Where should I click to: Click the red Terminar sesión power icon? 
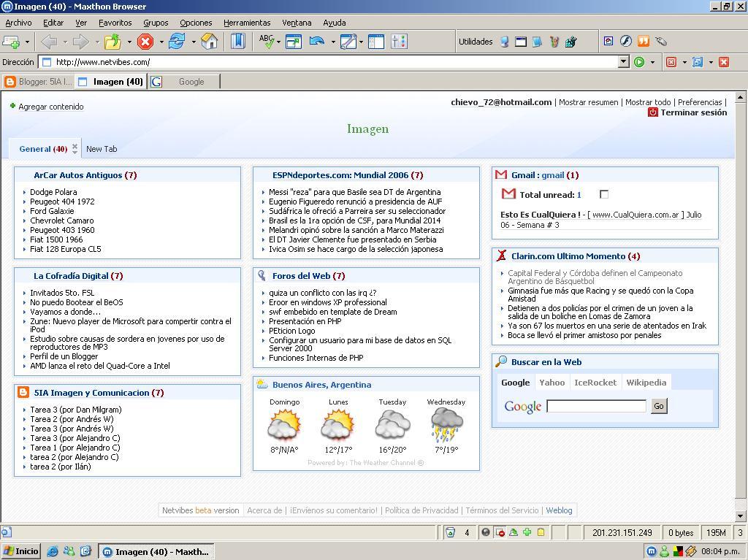(652, 112)
